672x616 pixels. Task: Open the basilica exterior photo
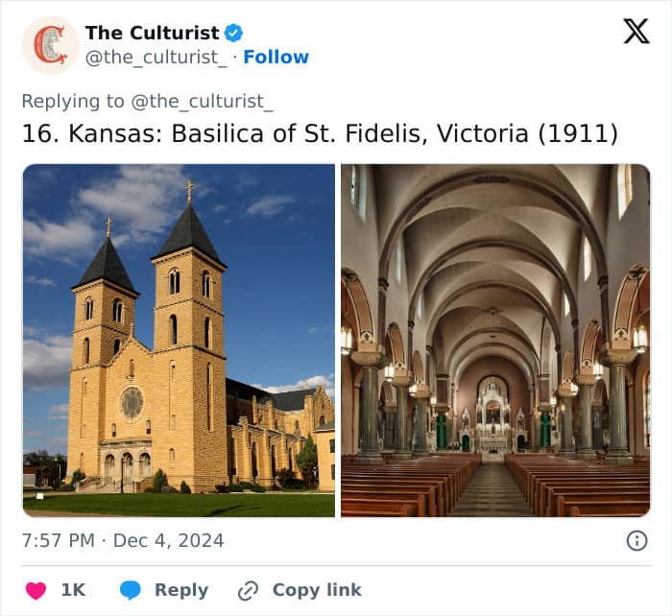(179, 341)
